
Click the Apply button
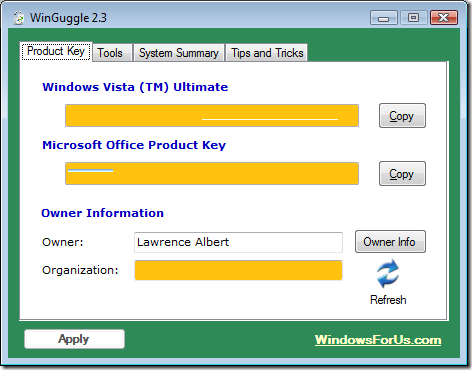74,339
